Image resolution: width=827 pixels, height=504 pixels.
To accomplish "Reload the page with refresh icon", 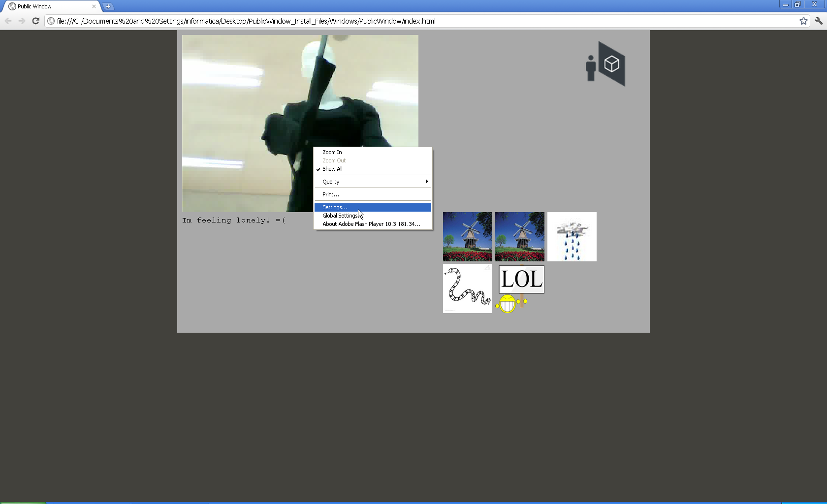I will (35, 21).
